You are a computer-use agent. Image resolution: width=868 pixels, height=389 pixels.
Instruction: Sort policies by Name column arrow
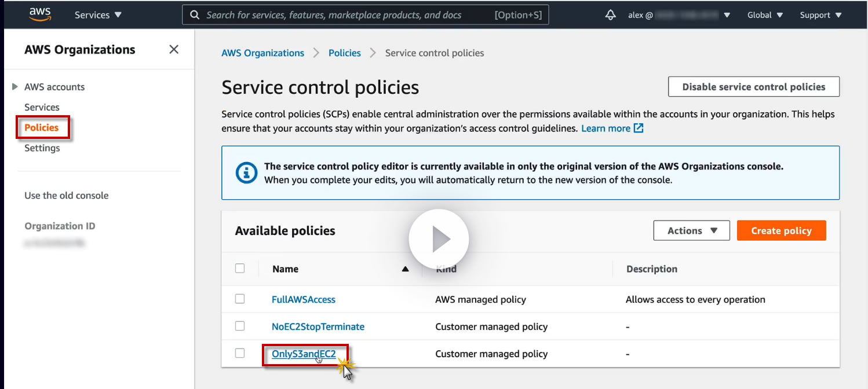pos(405,269)
